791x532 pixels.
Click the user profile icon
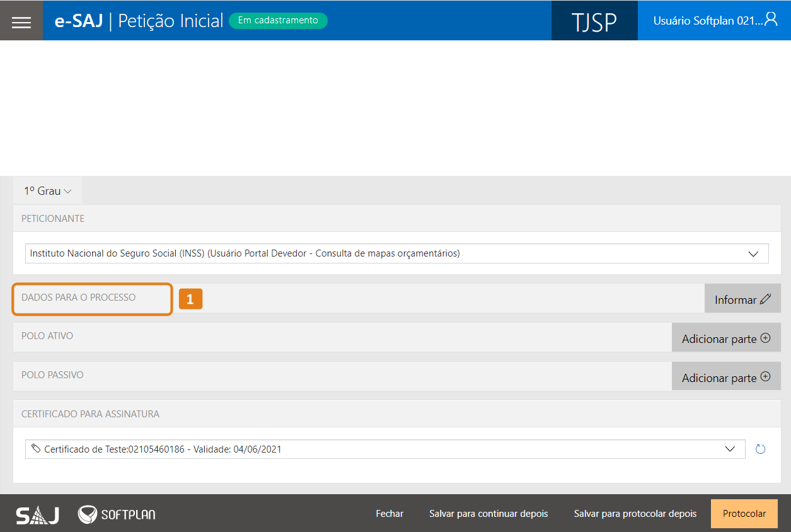[771, 19]
